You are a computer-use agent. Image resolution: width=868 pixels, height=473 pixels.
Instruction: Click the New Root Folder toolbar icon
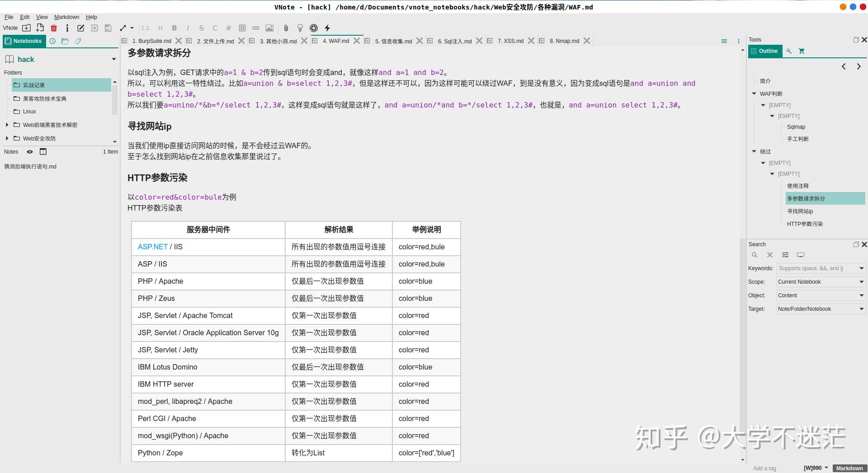pos(27,28)
